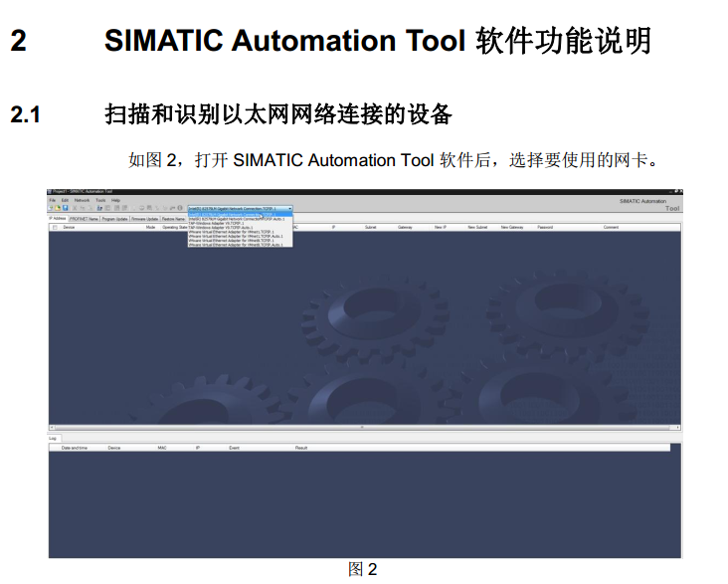
Task: Choose VMware VMnet8.TCPIP.1 adapter entry
Action: (240, 241)
